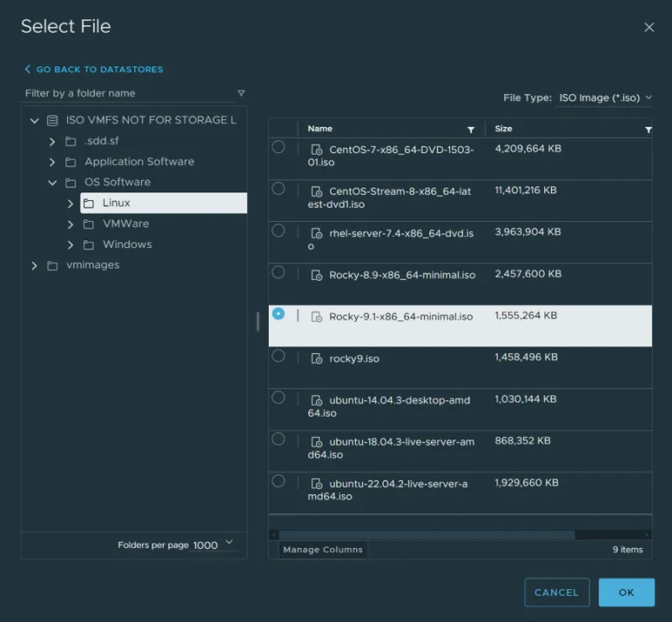
Task: Click the ISO file icon for rhel-server-7.4
Action: [x=317, y=234]
